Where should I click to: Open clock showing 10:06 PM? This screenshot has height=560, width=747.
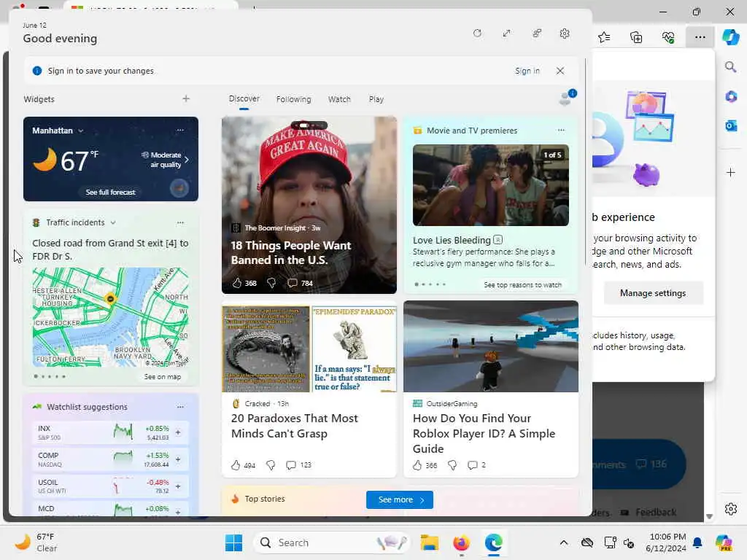(x=665, y=542)
